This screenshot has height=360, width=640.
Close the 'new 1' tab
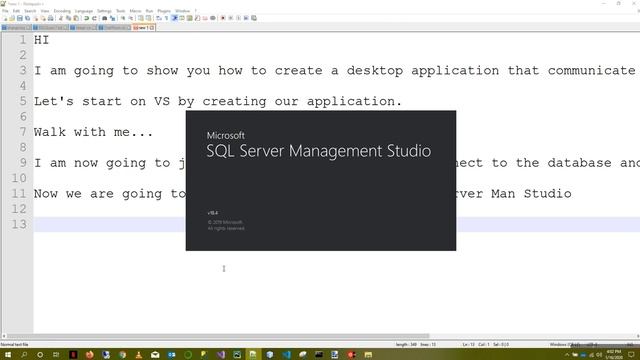click(152, 28)
